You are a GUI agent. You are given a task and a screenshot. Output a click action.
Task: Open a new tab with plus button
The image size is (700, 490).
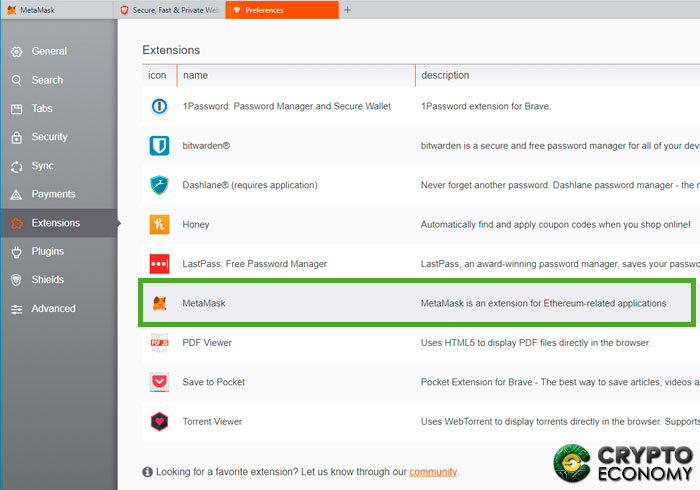pos(347,10)
